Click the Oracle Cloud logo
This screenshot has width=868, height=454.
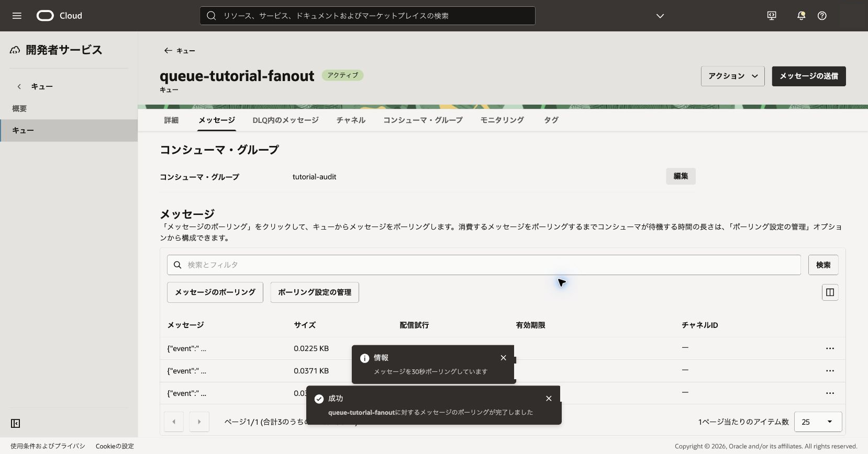tap(59, 16)
